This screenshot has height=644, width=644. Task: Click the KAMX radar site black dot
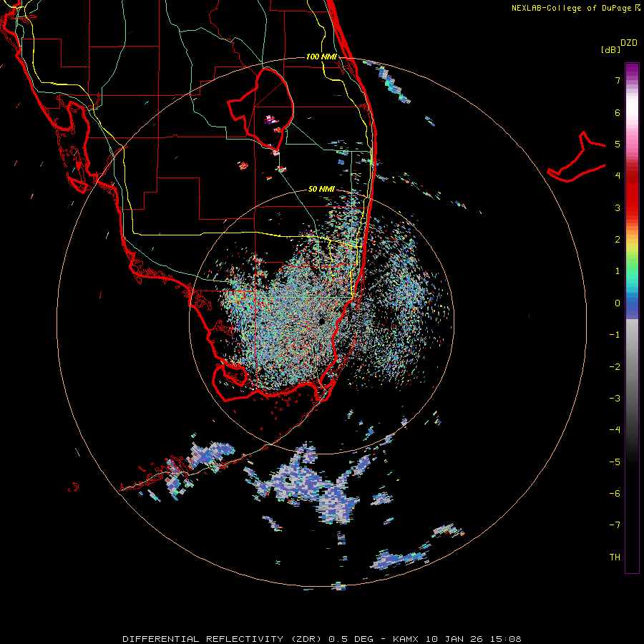321,321
